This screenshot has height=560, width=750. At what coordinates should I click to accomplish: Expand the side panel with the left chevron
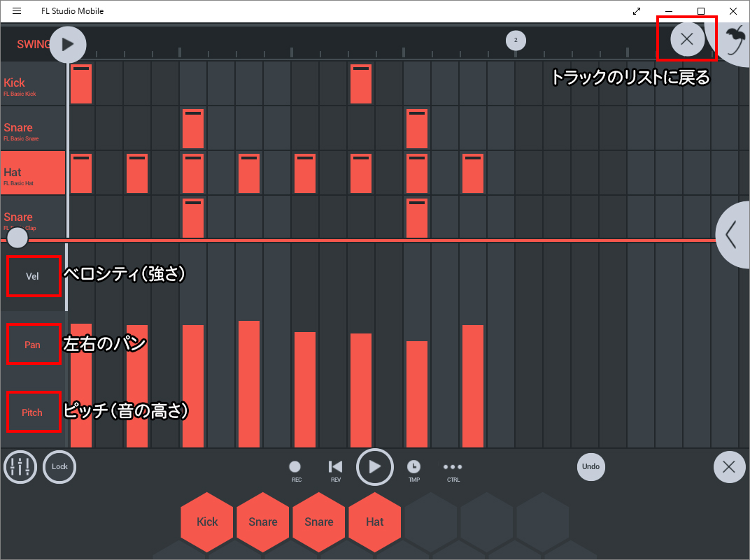click(733, 235)
